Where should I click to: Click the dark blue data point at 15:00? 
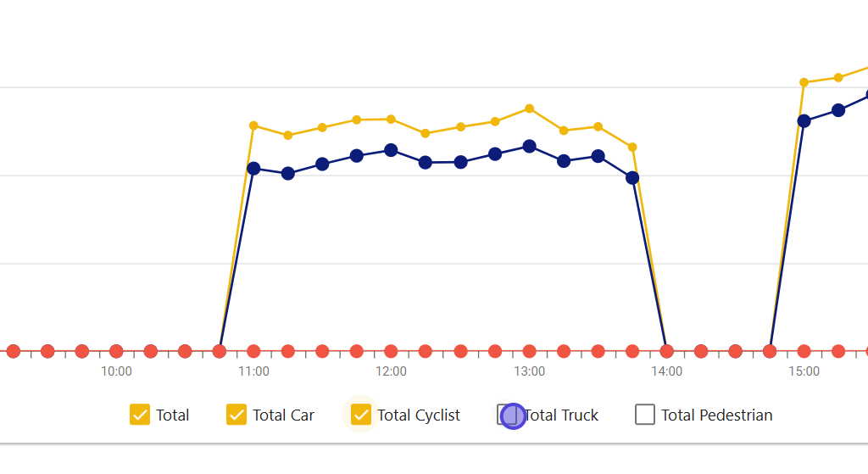click(804, 120)
